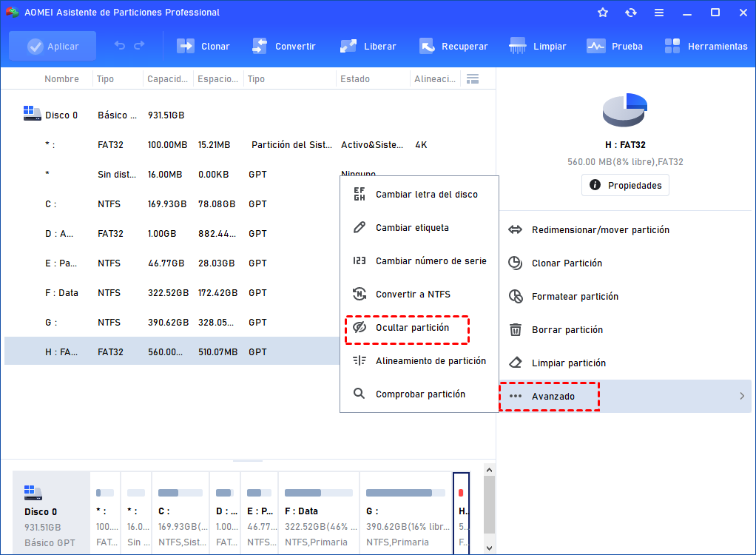Open the Clonar tool
This screenshot has height=555, width=756.
(203, 47)
